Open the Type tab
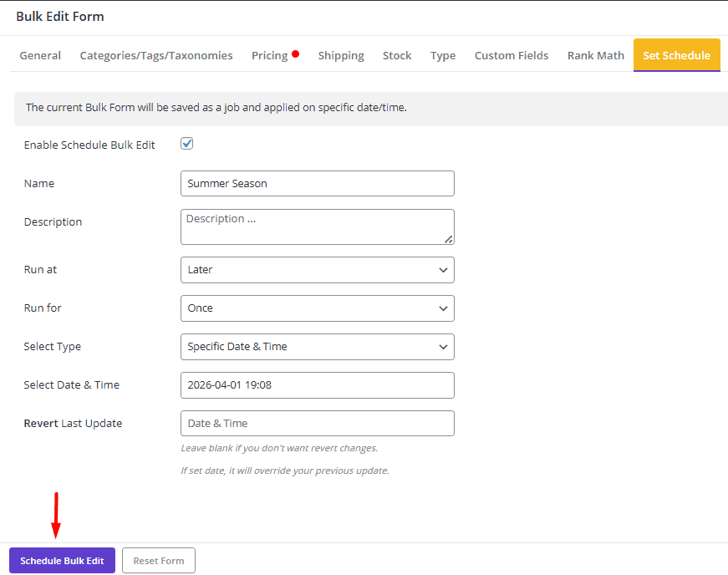 (443, 55)
